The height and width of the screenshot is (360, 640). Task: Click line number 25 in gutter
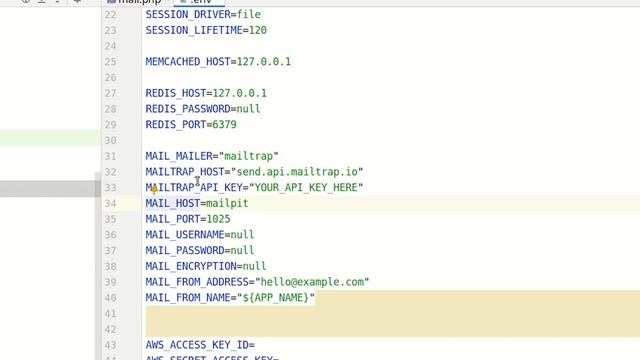(110, 62)
